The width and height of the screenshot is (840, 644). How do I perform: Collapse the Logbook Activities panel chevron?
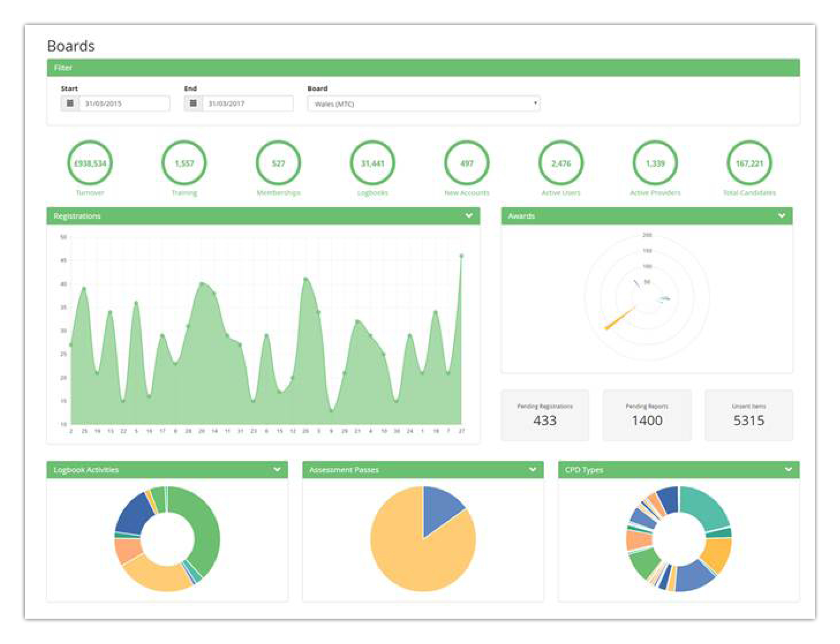pos(277,470)
